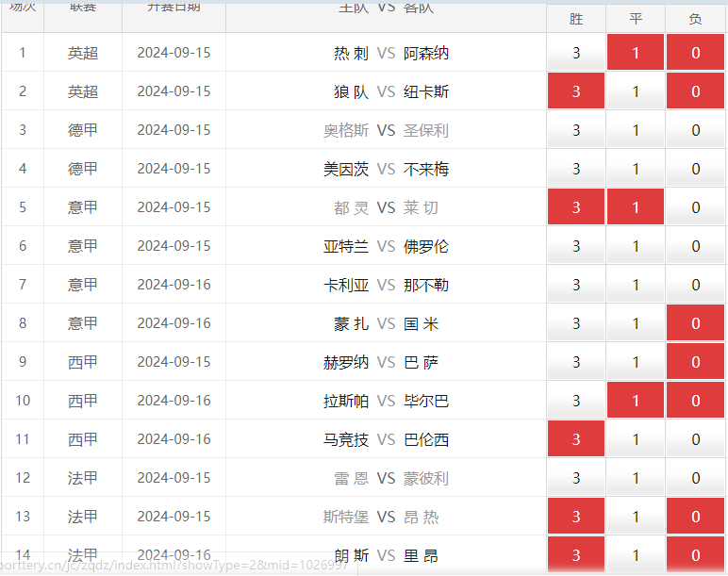Deselect 胜 (3) for 马竞技 VS 巴伦西
The image size is (728, 576).
[x=576, y=439]
